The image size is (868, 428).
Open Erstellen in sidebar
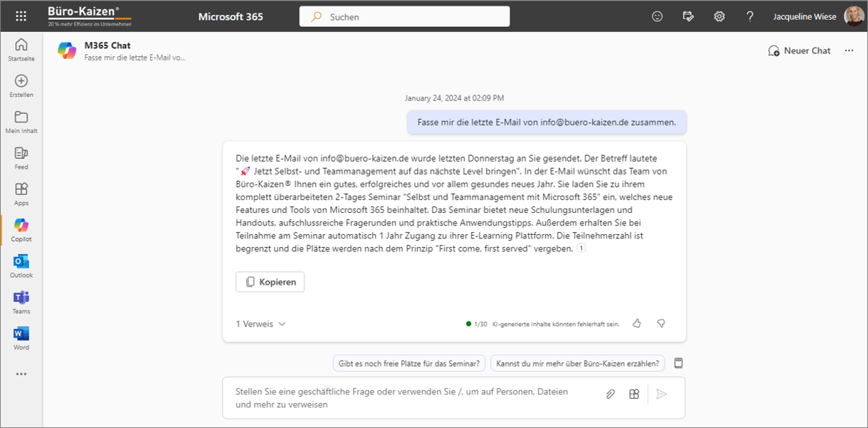point(21,86)
